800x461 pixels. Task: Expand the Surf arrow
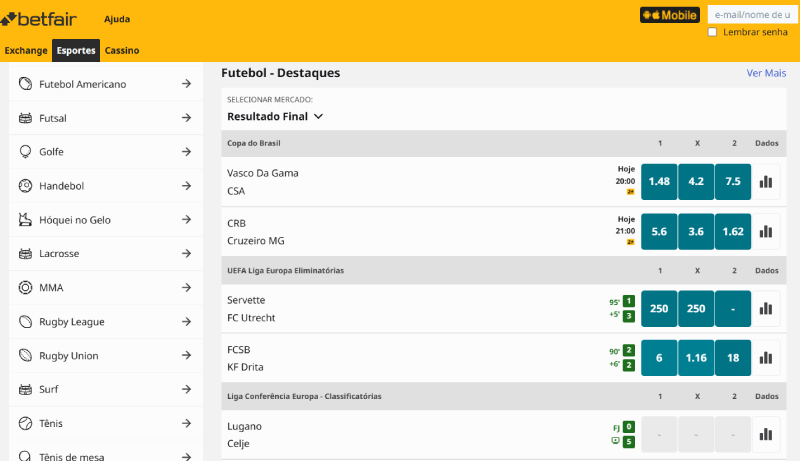[x=186, y=389]
